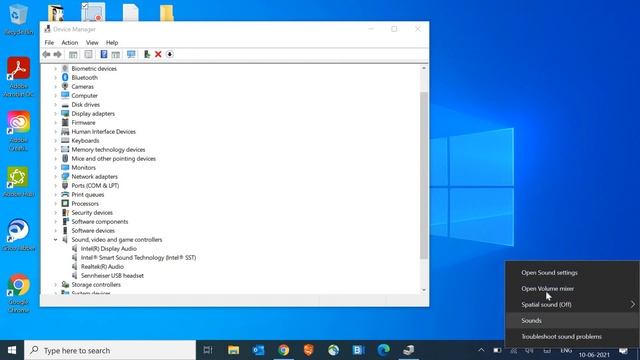Open Chrome from the taskbar

click(x=284, y=350)
